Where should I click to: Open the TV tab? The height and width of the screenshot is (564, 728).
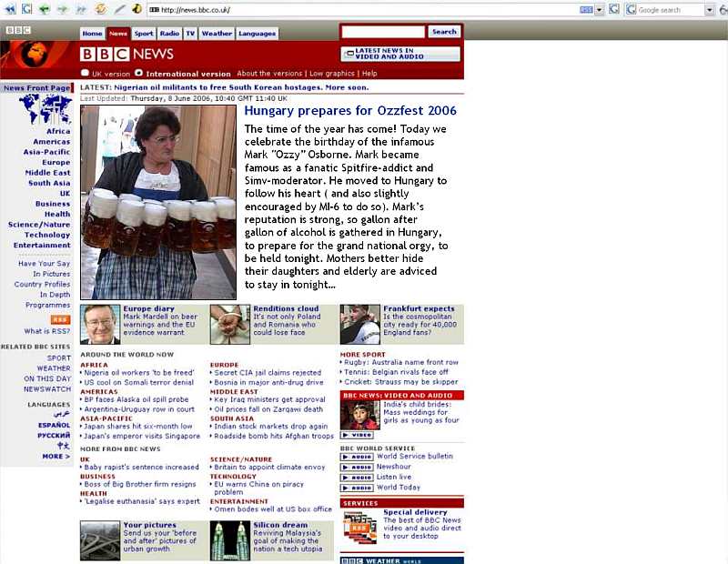point(190,34)
